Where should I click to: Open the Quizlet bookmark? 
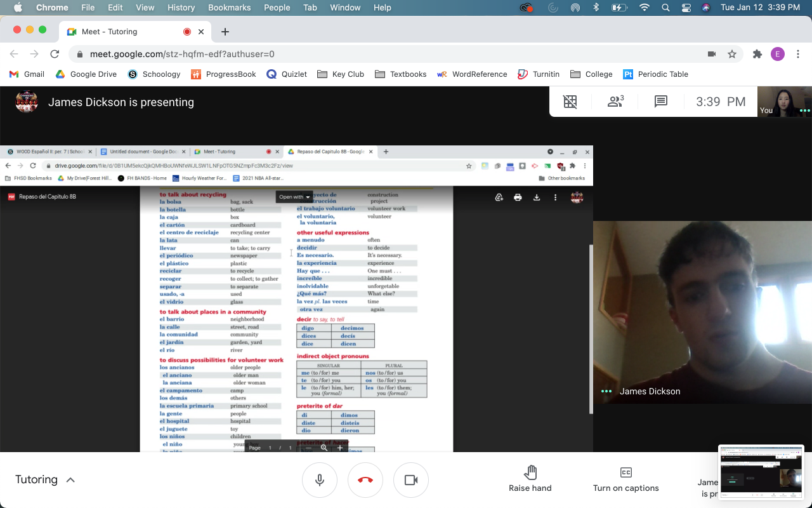point(287,74)
